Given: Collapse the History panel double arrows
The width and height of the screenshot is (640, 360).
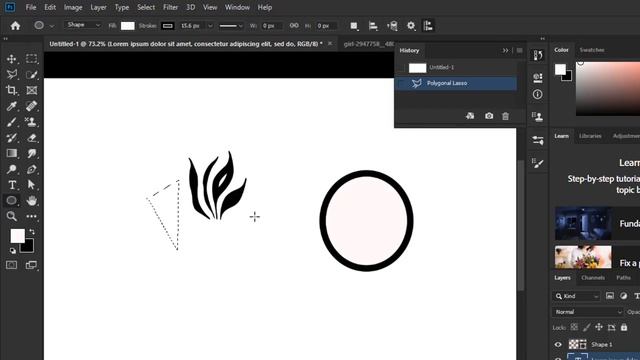Looking at the screenshot, I should point(505,50).
